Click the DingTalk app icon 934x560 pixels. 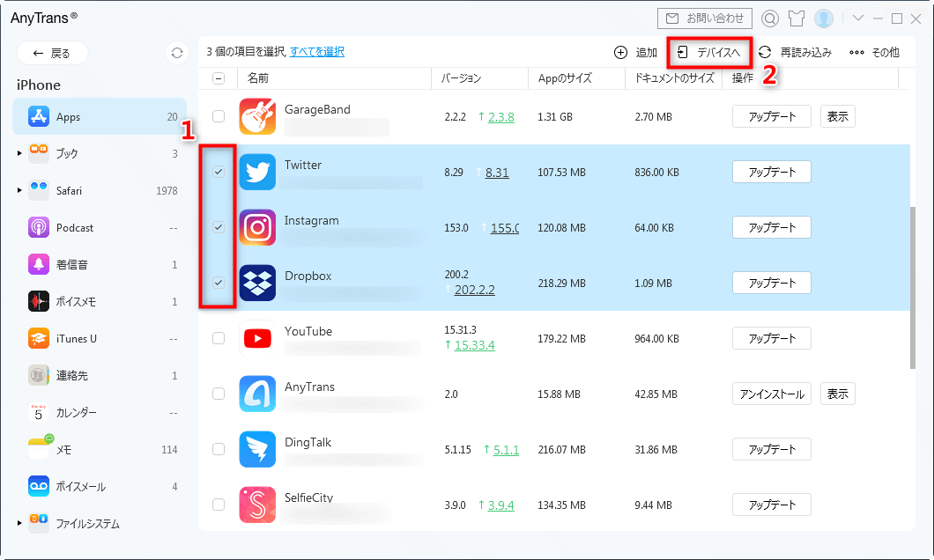tap(257, 449)
